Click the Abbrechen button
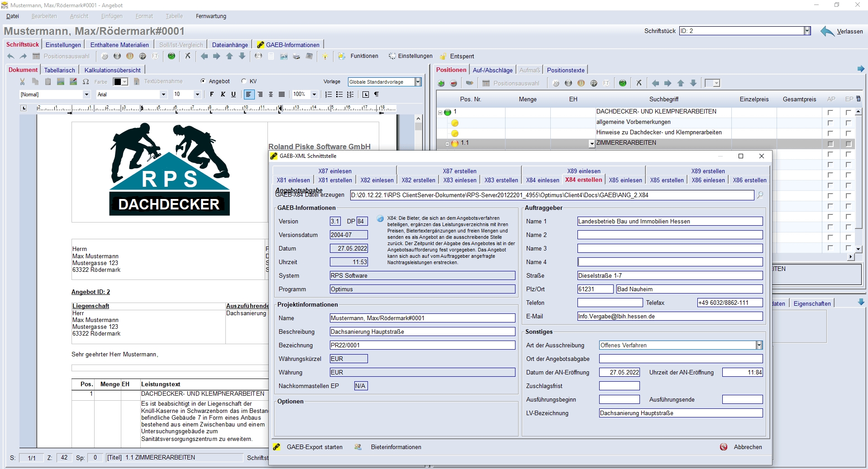Screen dimensions: 868x469 click(748, 447)
